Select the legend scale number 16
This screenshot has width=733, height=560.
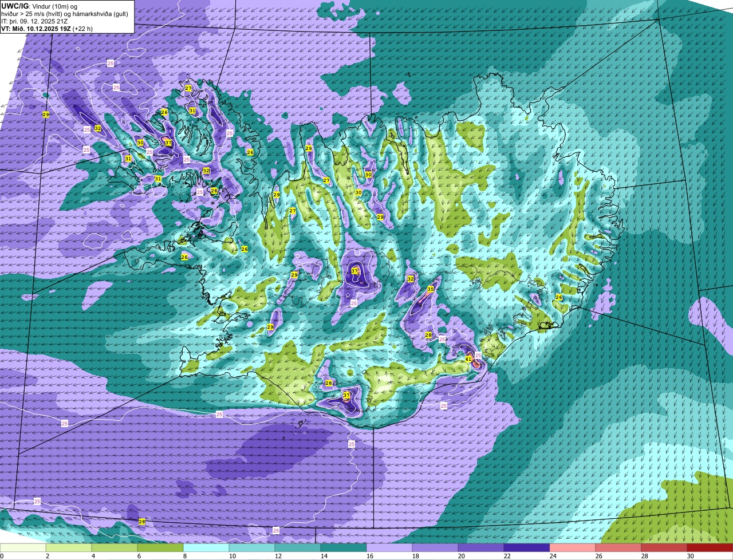(370, 556)
